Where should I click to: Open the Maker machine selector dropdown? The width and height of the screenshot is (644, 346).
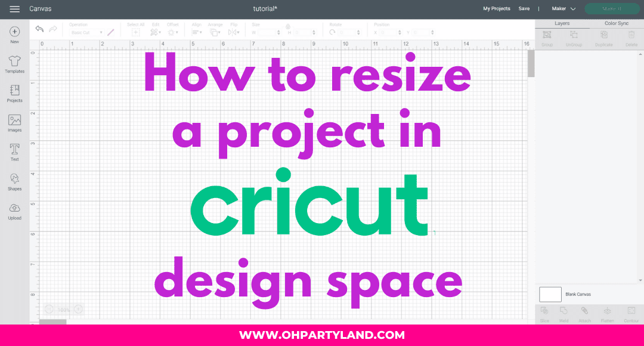tap(563, 8)
